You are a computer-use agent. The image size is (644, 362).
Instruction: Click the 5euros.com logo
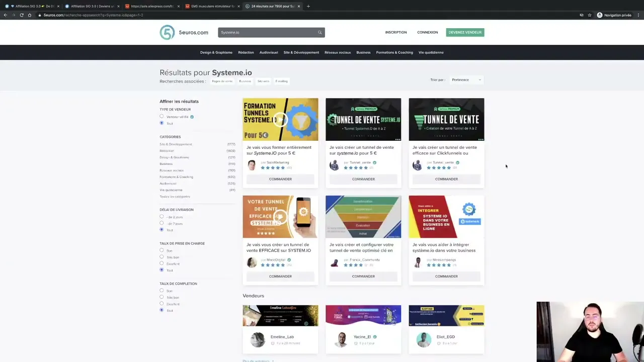(x=183, y=32)
